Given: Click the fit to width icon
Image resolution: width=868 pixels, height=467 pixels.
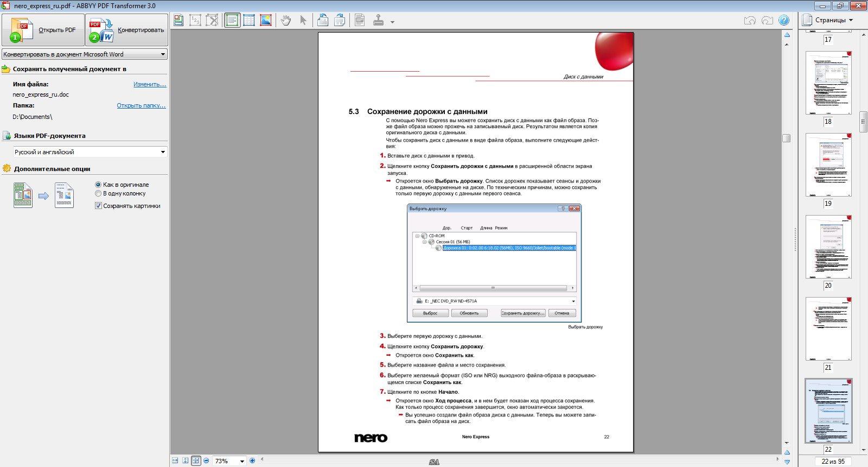Looking at the screenshot, I should (x=175, y=460).
